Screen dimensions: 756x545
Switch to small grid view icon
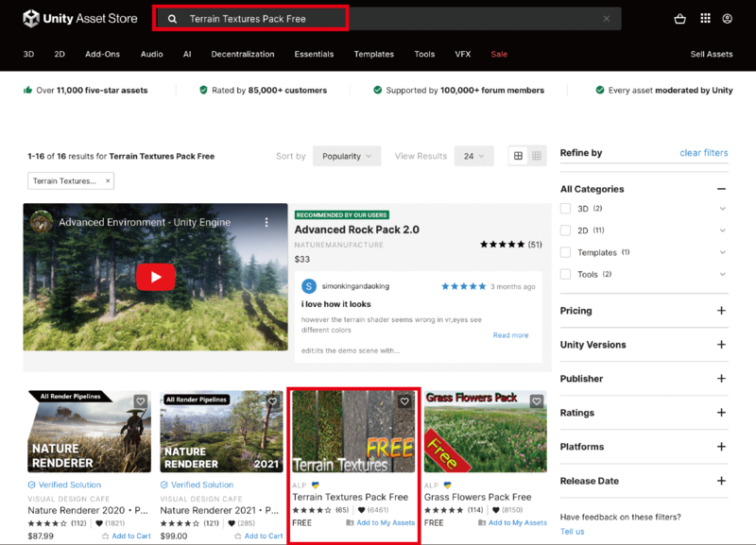point(537,156)
